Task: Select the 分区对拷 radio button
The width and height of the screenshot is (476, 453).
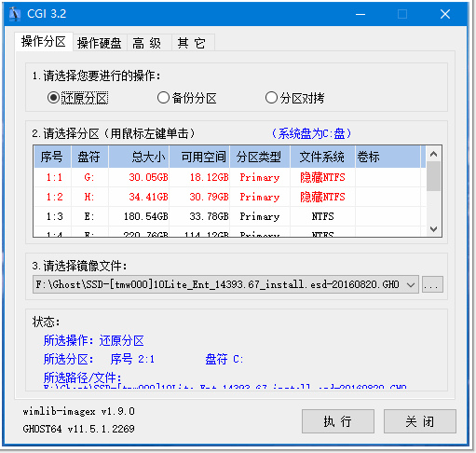Action: [x=294, y=98]
